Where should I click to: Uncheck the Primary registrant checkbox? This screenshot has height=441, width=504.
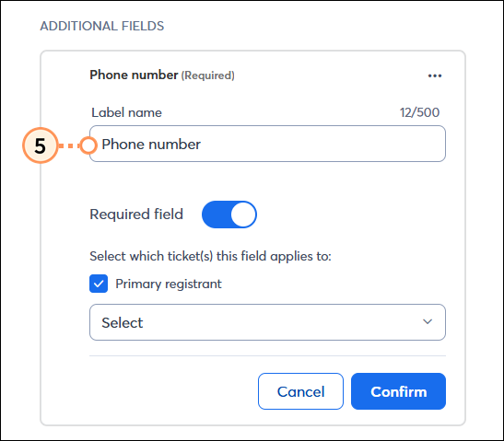pos(99,284)
